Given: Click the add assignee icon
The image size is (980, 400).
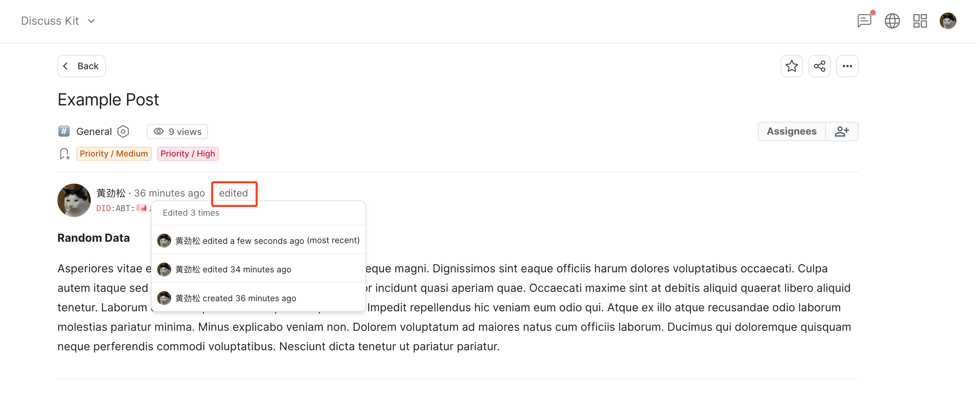Looking at the screenshot, I should pyautogui.click(x=842, y=131).
